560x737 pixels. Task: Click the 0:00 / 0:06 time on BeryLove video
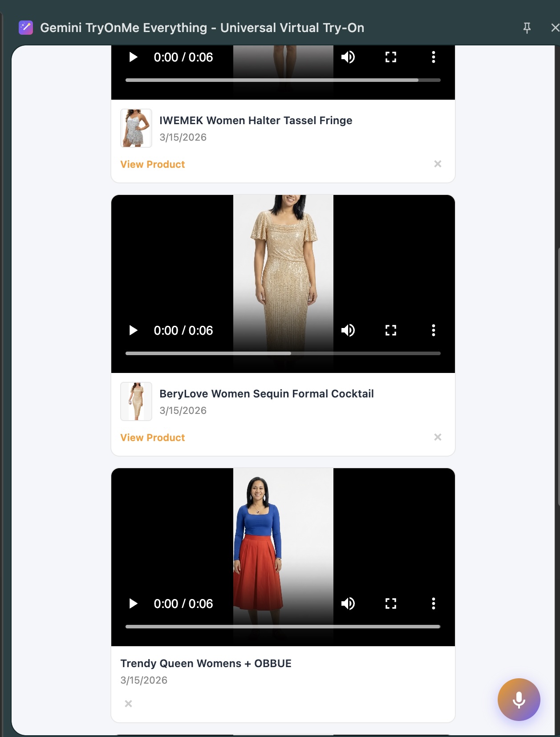click(x=183, y=331)
